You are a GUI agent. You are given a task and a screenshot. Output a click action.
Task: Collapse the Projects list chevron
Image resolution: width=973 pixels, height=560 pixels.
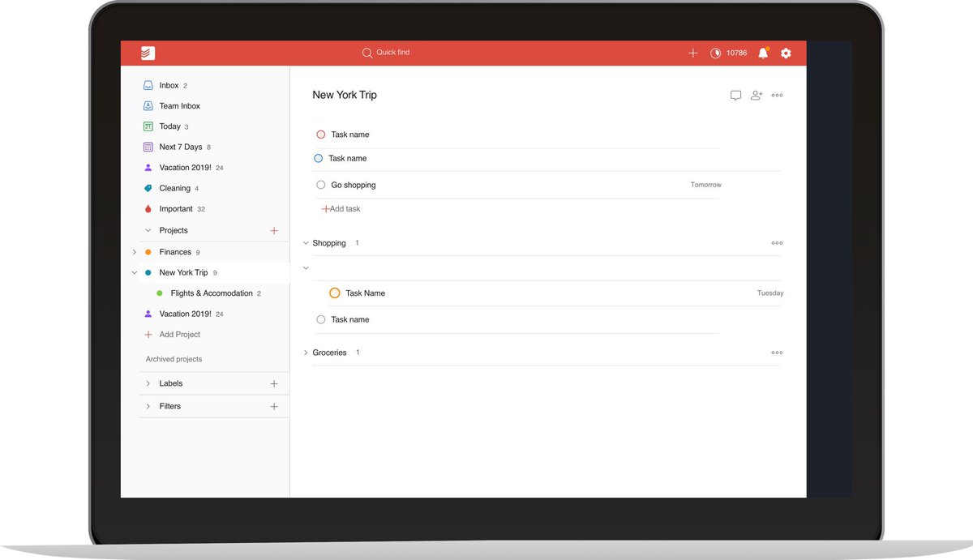(x=148, y=231)
